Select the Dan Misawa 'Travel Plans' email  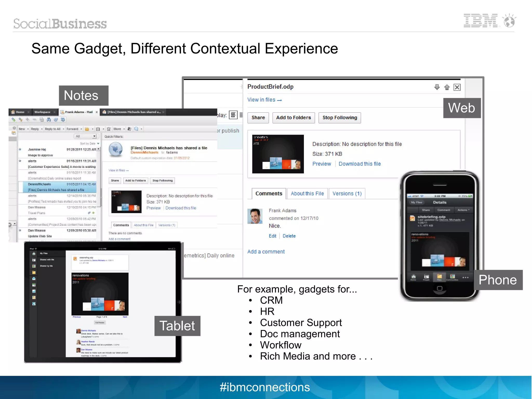57,210
